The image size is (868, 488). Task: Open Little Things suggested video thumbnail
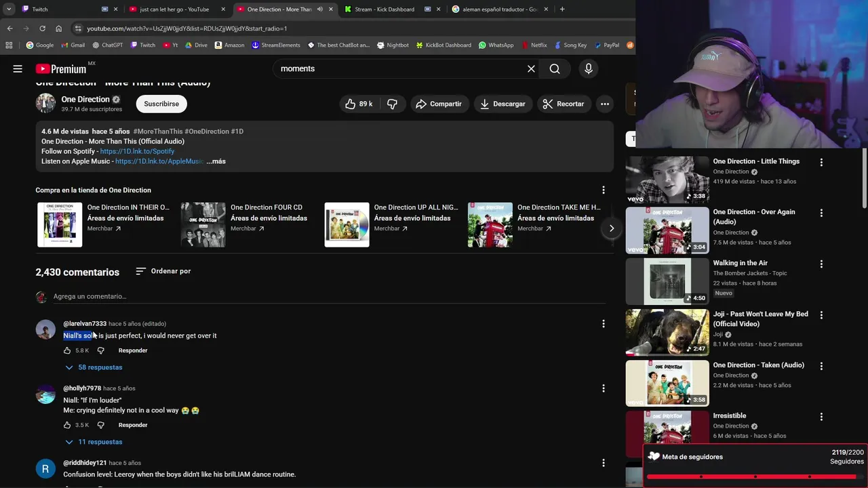[667, 180]
